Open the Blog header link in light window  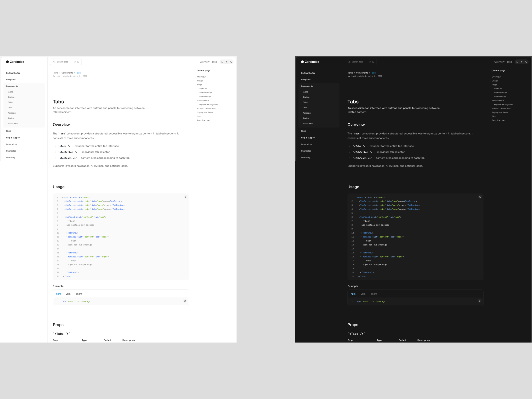215,62
